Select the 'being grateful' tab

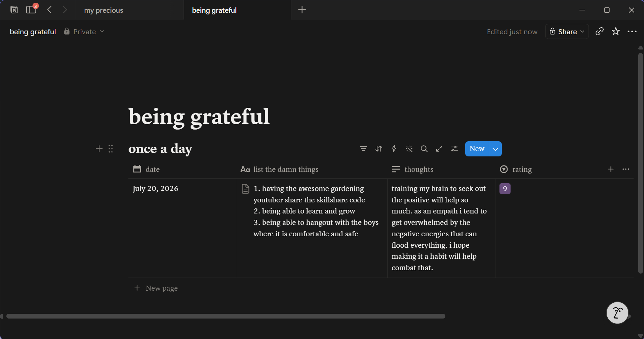click(237, 10)
